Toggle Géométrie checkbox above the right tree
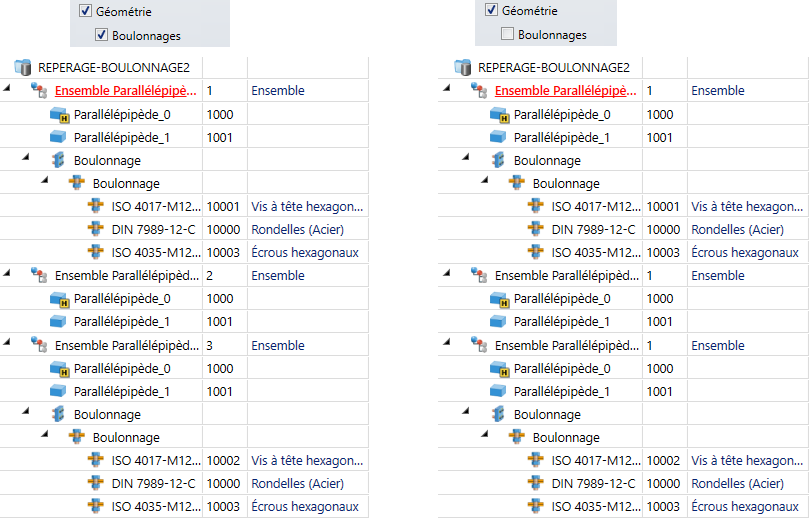809x532 pixels. (x=491, y=11)
